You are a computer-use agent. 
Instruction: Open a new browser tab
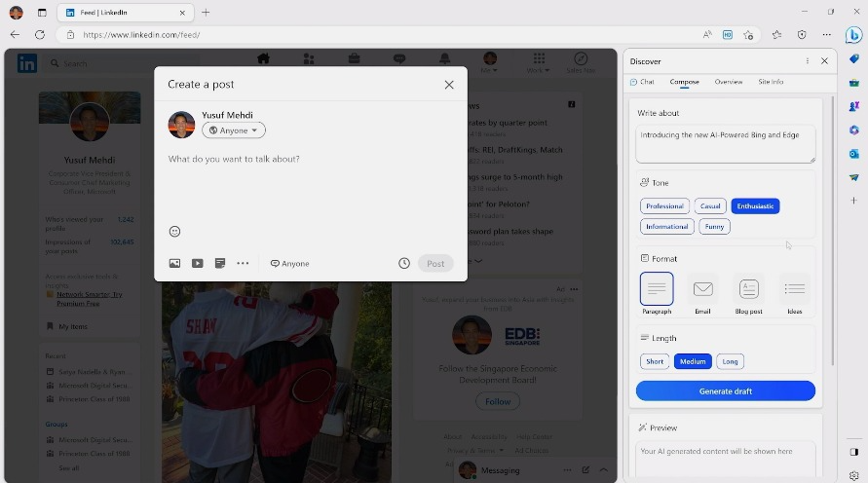206,12
